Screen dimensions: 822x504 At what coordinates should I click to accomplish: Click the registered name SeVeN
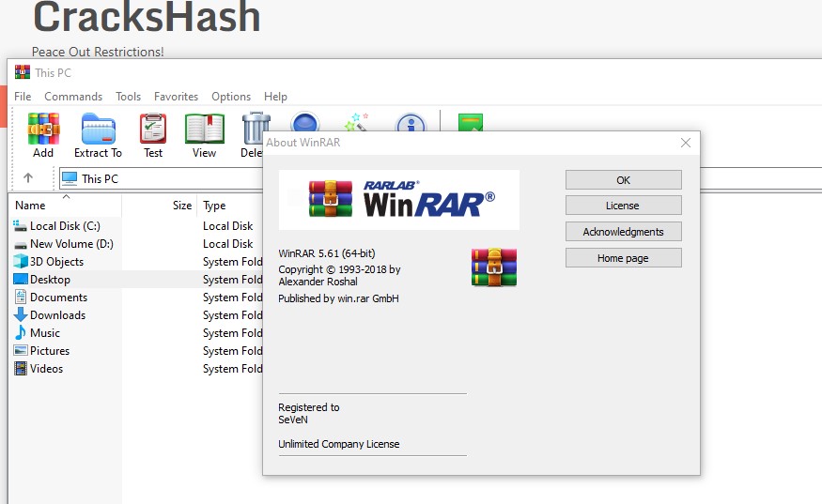tap(293, 420)
